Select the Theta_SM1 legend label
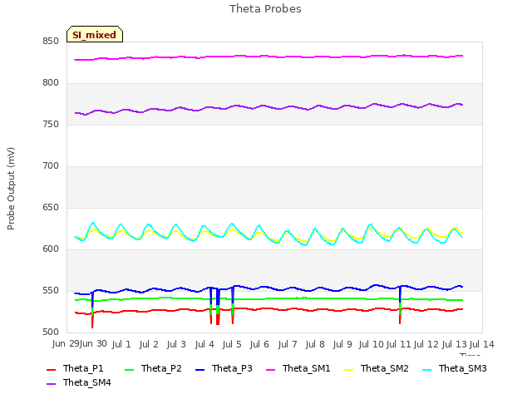The height and width of the screenshot is (399, 532). pos(307,368)
